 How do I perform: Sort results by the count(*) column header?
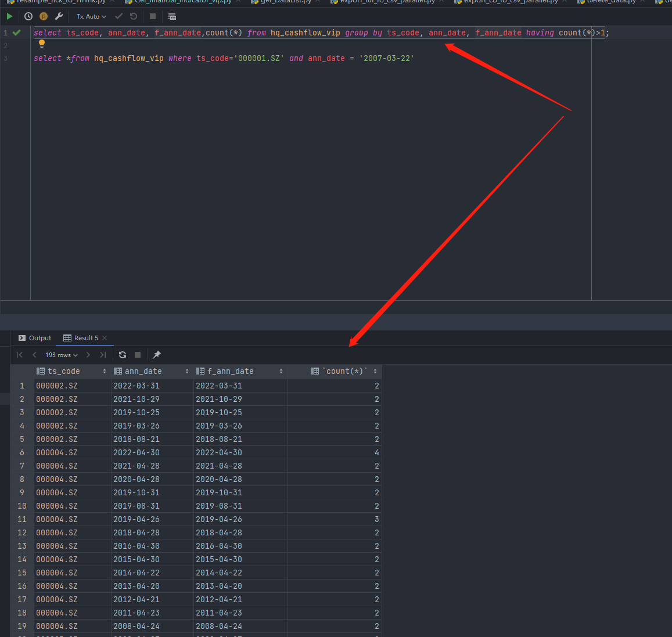[x=346, y=371]
